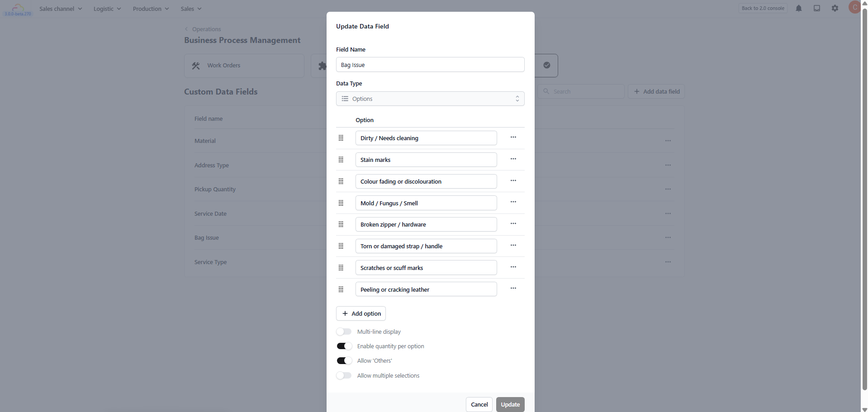868x412 pixels.
Task: Click the Work Orders tools icon
Action: click(x=196, y=66)
